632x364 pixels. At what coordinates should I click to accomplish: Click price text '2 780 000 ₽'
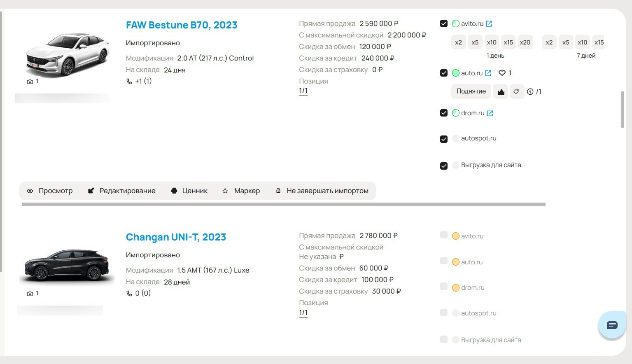[378, 236]
